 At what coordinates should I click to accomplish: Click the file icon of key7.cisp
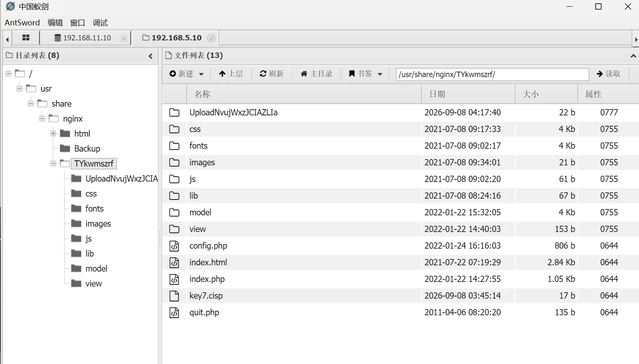174,296
